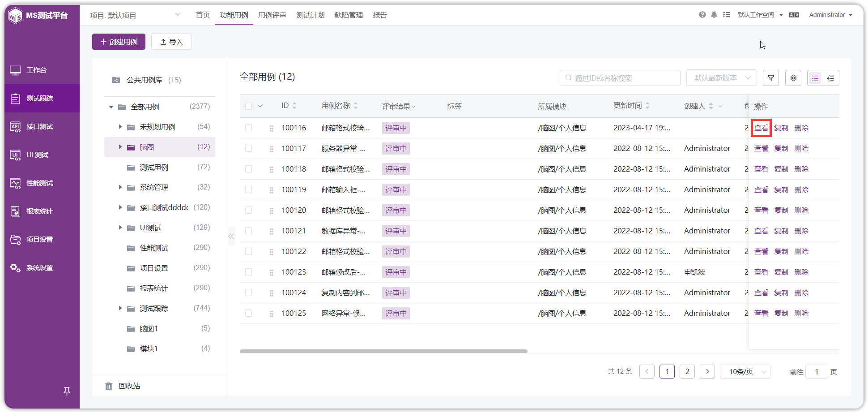Check the checkbox for case 100118
Screen dimensions: 868x413
(x=249, y=169)
